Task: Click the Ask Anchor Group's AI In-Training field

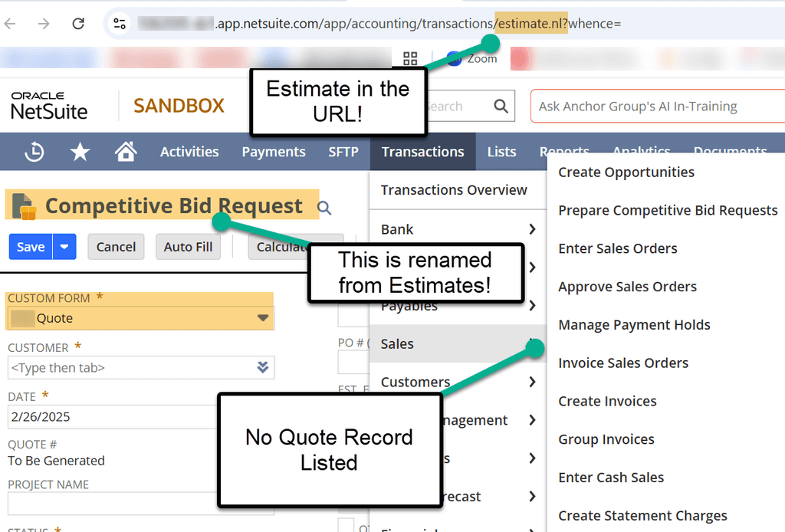Action: (658, 106)
